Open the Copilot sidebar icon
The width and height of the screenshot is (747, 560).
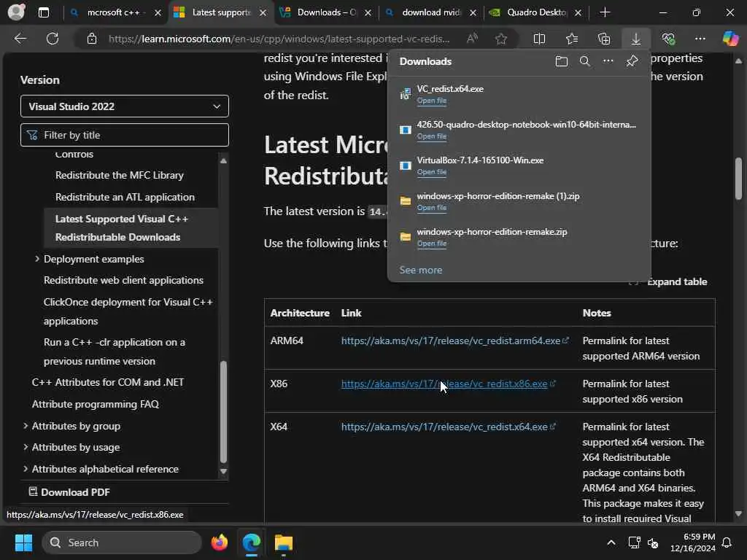(730, 39)
